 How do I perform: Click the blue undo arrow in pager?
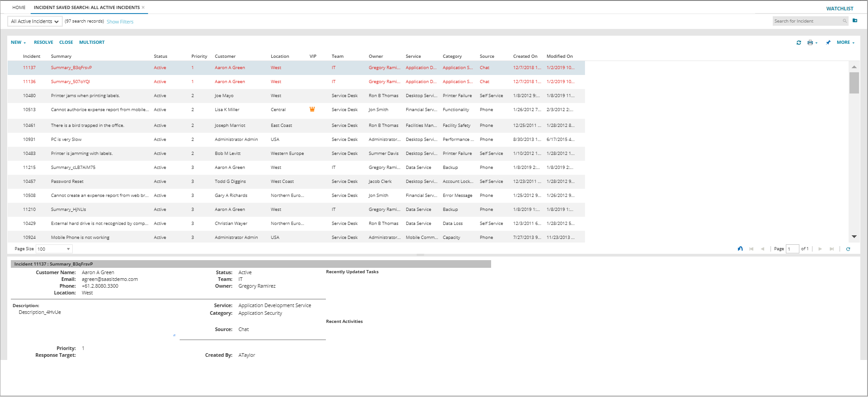click(740, 249)
